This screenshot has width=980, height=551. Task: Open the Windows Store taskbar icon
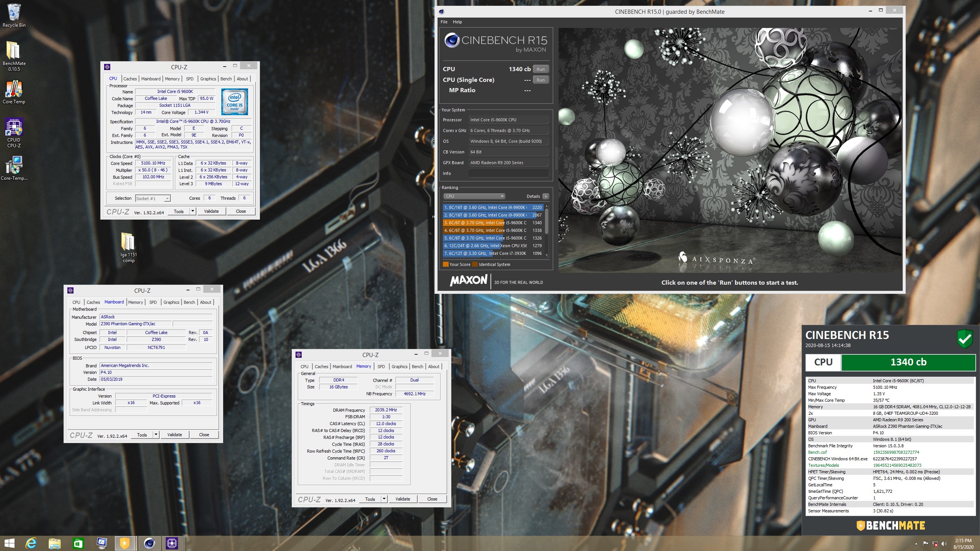[78, 543]
